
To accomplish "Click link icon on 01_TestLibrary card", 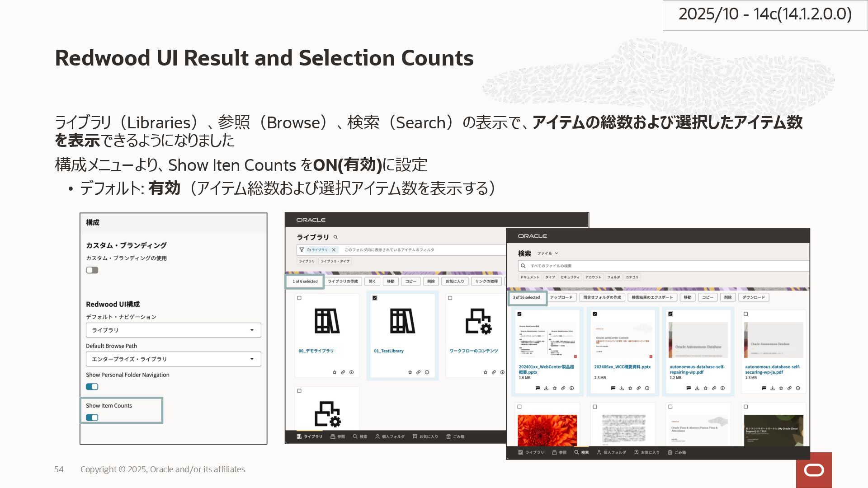I will (419, 372).
